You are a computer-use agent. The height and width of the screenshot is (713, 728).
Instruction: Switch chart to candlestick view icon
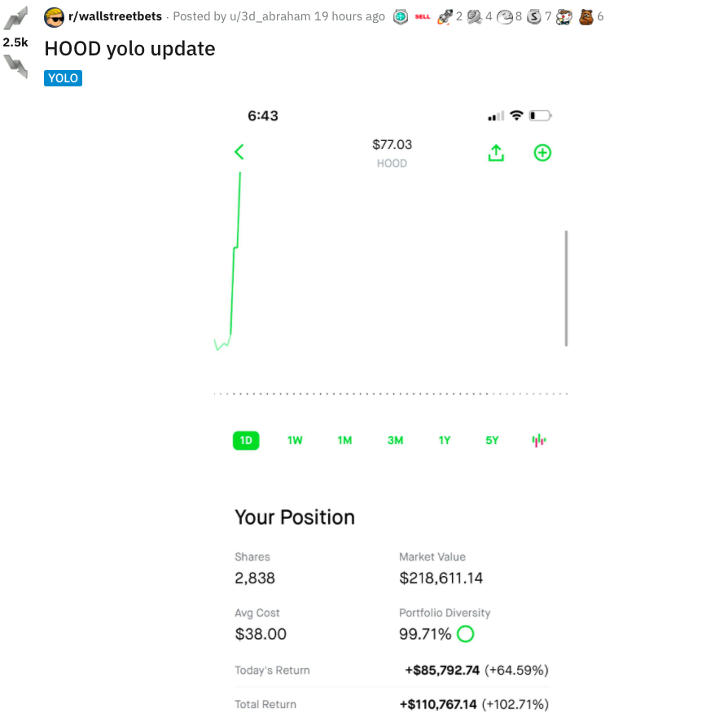(539, 440)
